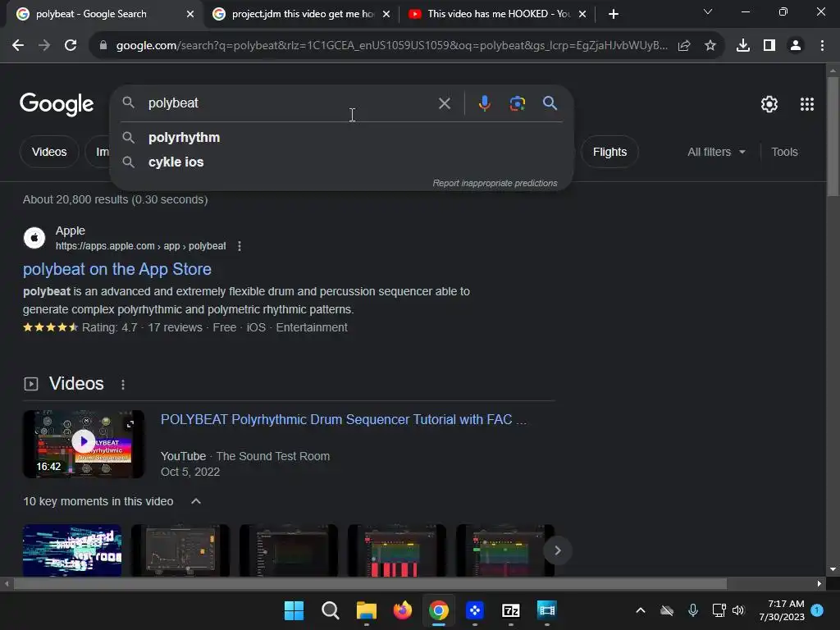Open 7-Zip from the taskbar
Image resolution: width=840 pixels, height=630 pixels.
(510, 610)
